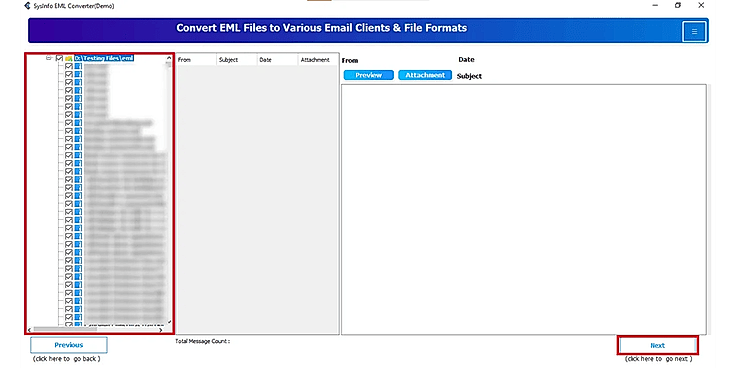Click the tree's scroll up arrow
The image size is (736, 368).
tap(169, 58)
